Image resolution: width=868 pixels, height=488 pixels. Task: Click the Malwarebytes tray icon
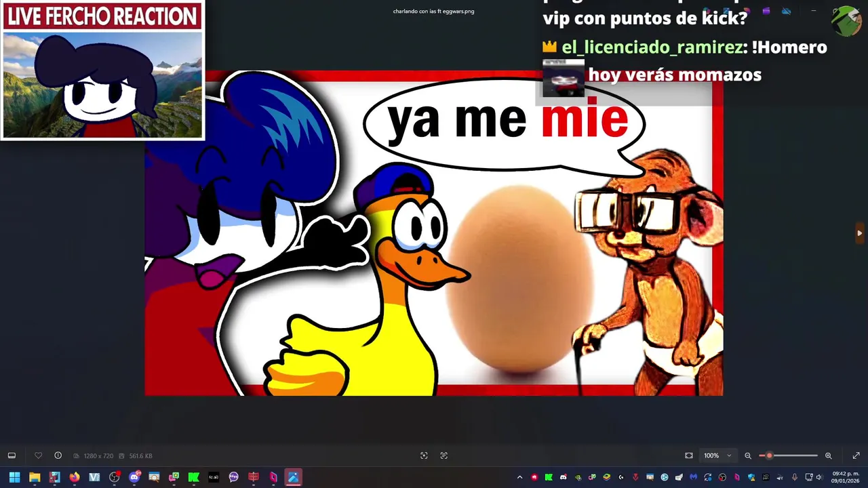(x=693, y=477)
